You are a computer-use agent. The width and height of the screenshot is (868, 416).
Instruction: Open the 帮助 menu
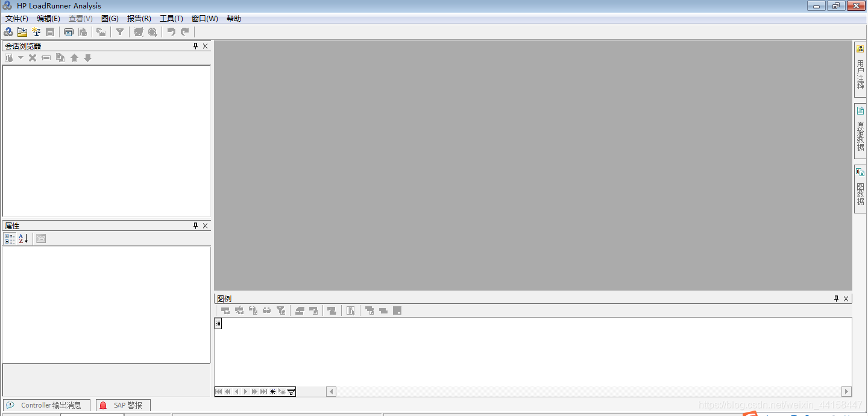234,19
